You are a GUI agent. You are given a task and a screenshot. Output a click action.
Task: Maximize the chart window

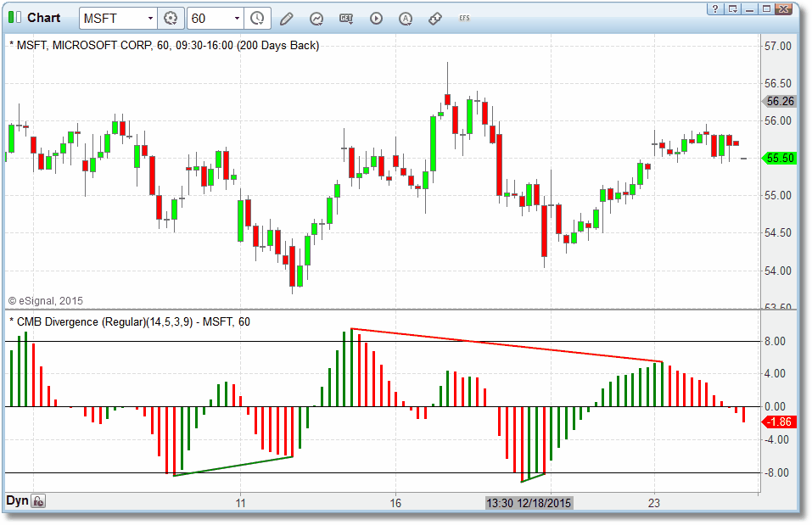[x=766, y=8]
